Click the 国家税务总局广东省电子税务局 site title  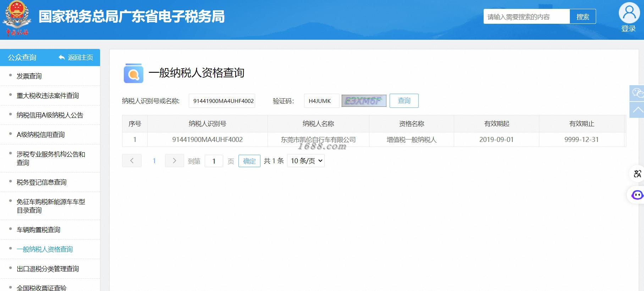[x=132, y=17]
